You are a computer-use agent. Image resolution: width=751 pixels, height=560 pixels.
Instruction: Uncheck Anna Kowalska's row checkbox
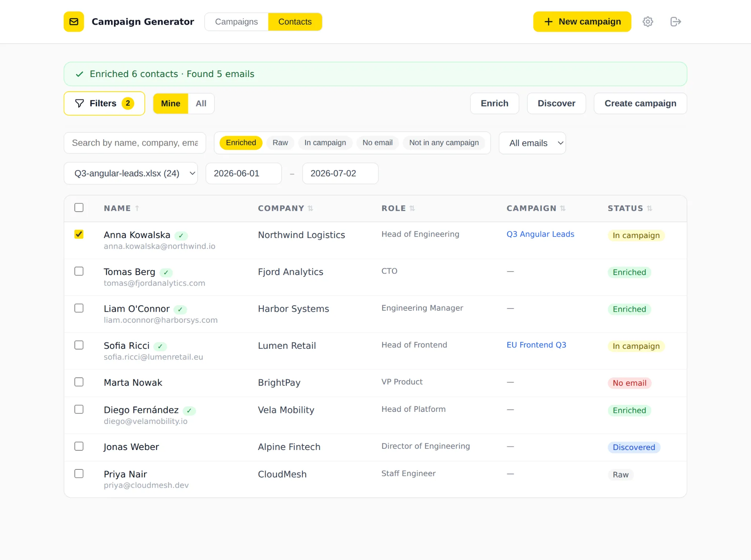tap(79, 234)
